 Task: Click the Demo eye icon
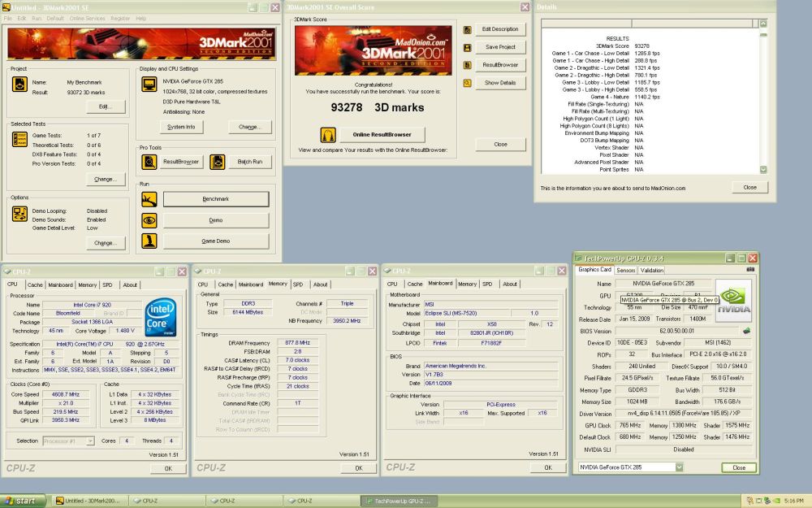(x=149, y=220)
